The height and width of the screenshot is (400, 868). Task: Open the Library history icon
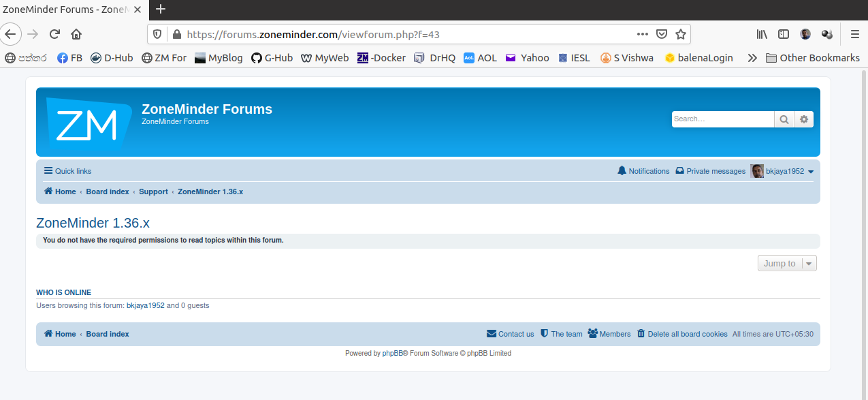click(762, 34)
